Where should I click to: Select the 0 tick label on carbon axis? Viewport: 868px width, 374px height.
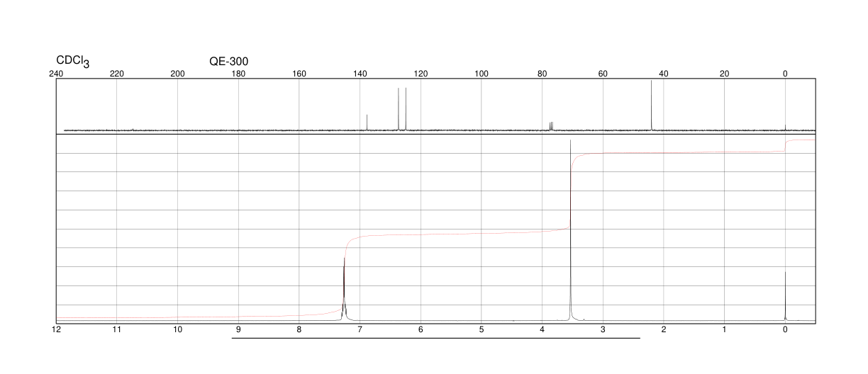coord(785,74)
